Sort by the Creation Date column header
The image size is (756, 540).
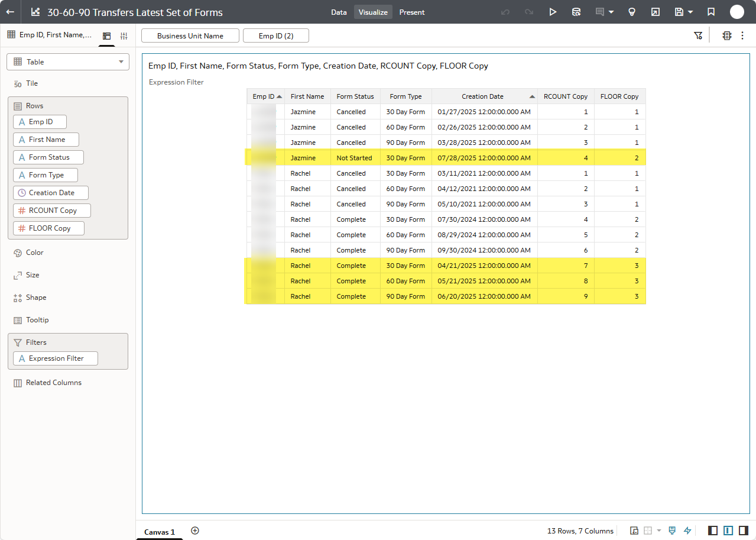pos(484,96)
